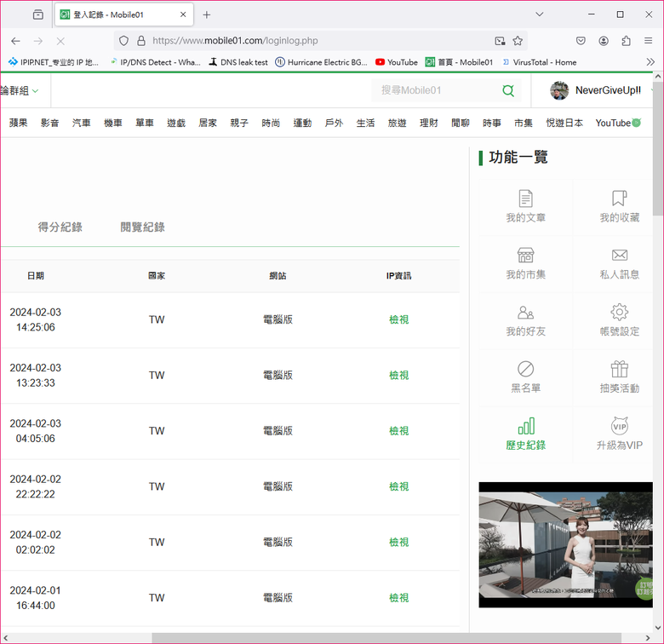Open the 旅遊 category menu
Screen dimensions: 664x644
398,123
